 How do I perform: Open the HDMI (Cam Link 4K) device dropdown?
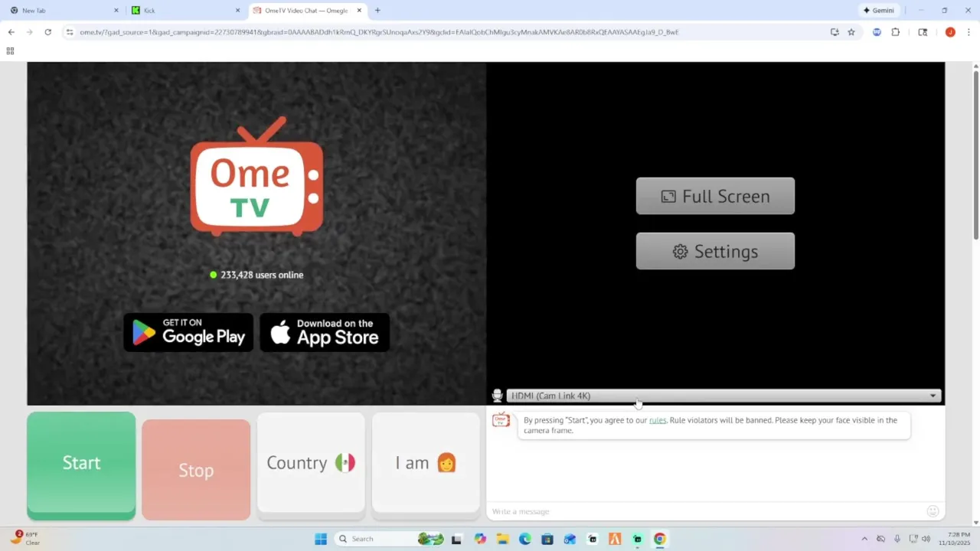coord(724,396)
